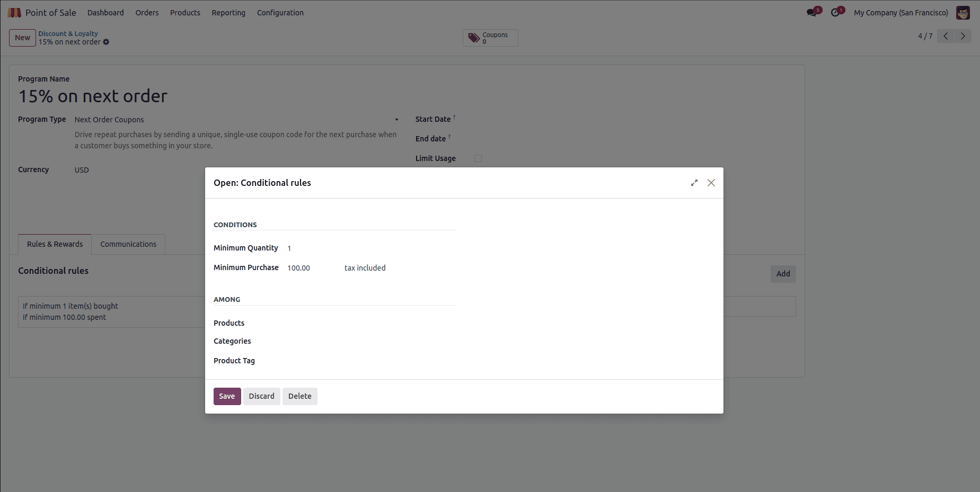The image size is (980, 492).
Task: Open the Dashboard menu
Action: [x=105, y=13]
